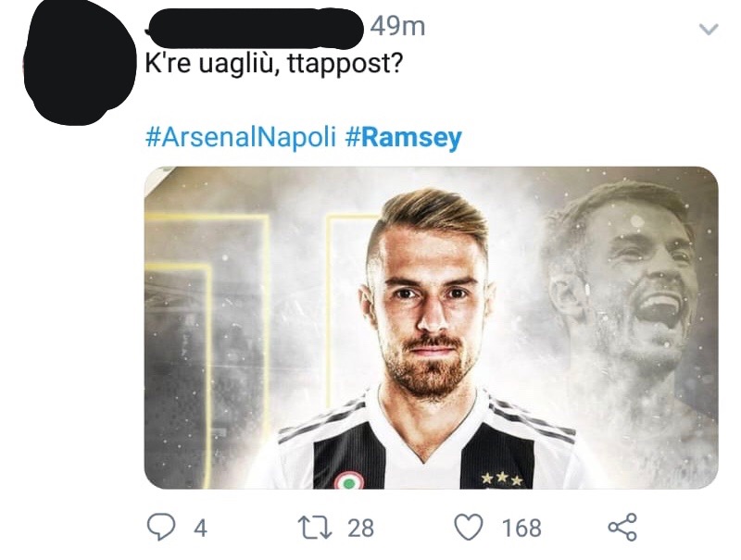Retweet this post using the arrows icon
741x560 pixels.
(317, 528)
